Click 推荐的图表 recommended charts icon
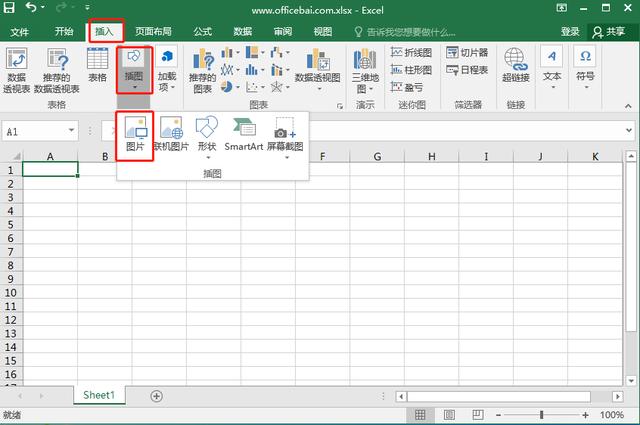This screenshot has width=640, height=425. coord(202,71)
